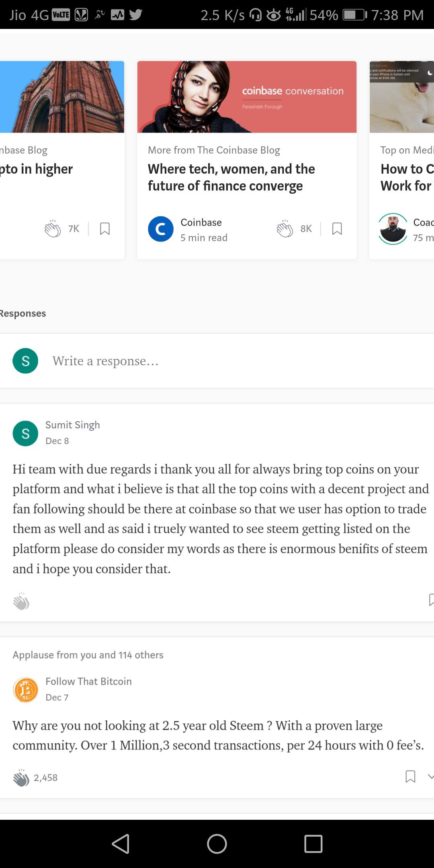Open the Follow That Bitcoin author link

(x=88, y=681)
